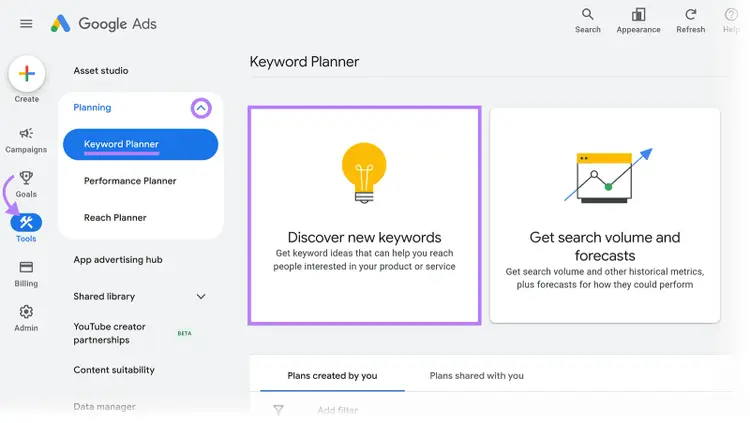Image resolution: width=750 pixels, height=423 pixels.
Task: Open Content suitability
Action: click(114, 370)
